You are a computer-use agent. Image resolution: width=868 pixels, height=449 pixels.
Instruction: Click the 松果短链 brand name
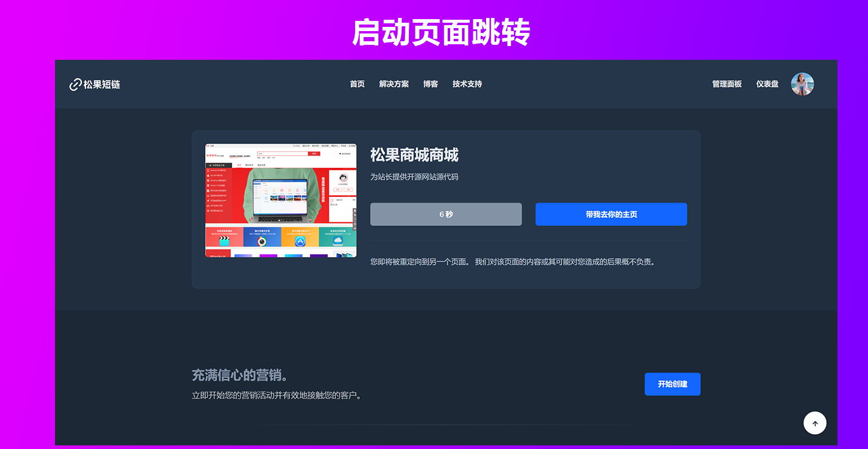pos(102,84)
